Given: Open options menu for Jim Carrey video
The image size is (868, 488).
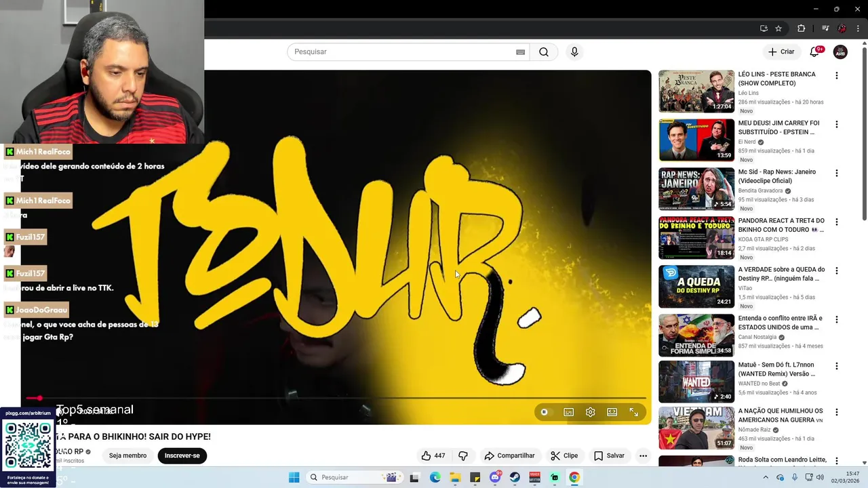Looking at the screenshot, I should pyautogui.click(x=837, y=125).
